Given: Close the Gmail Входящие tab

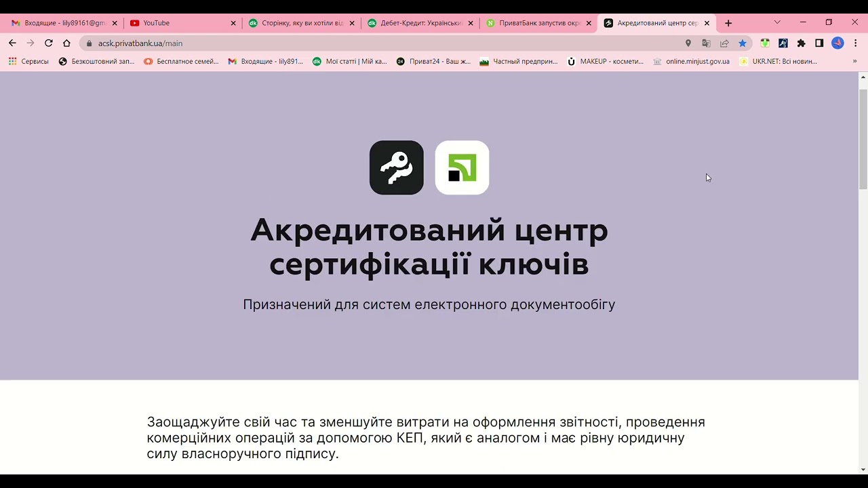Looking at the screenshot, I should click(x=115, y=23).
